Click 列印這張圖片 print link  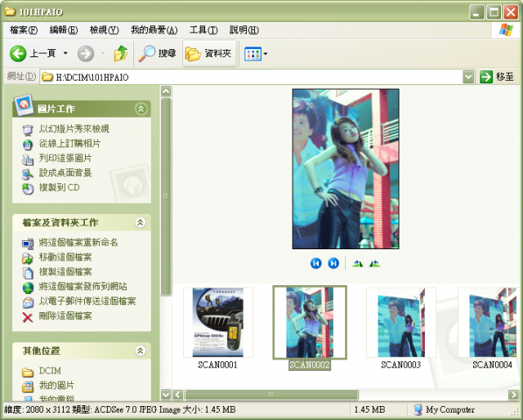tap(65, 159)
